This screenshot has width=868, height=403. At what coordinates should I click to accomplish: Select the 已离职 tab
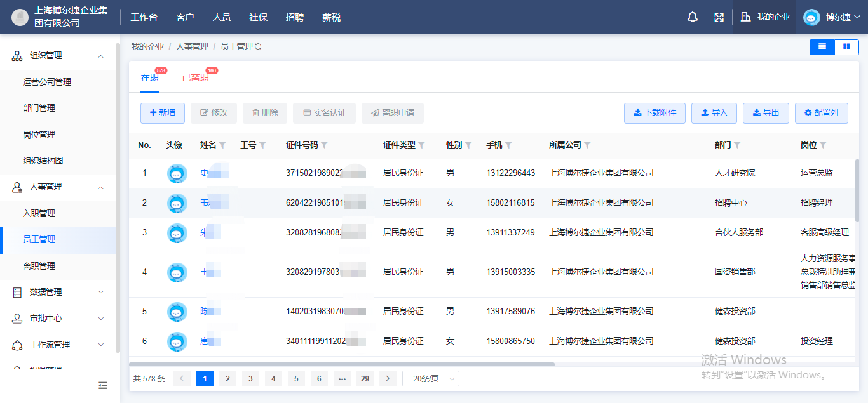pos(196,77)
